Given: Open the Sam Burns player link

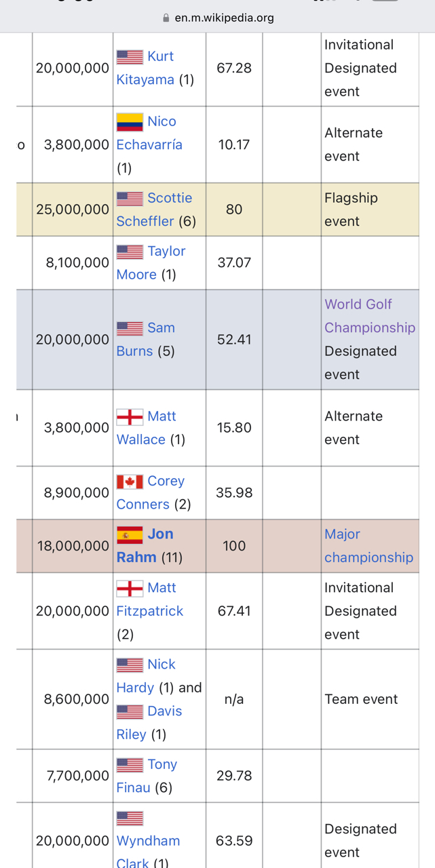Looking at the screenshot, I should tap(146, 339).
